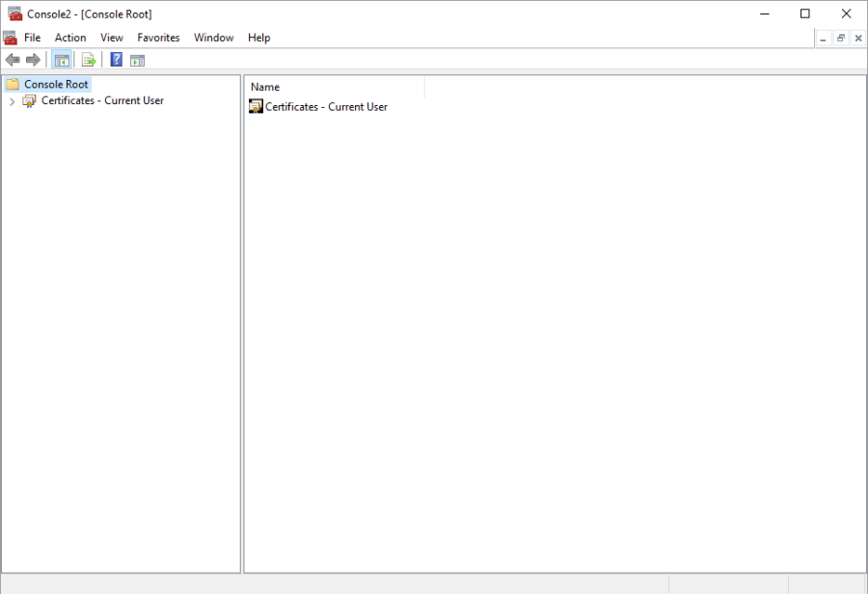Open the Action menu
This screenshot has height=594, width=868.
point(70,38)
